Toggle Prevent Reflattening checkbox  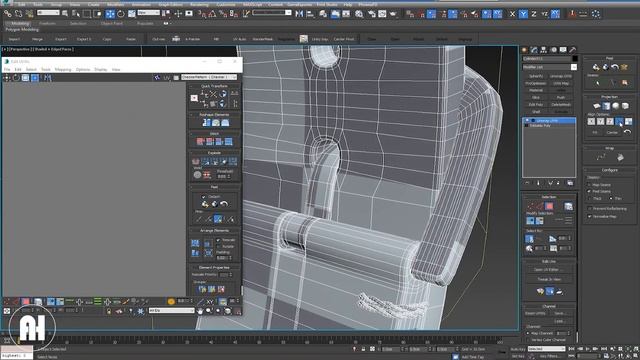[589, 209]
